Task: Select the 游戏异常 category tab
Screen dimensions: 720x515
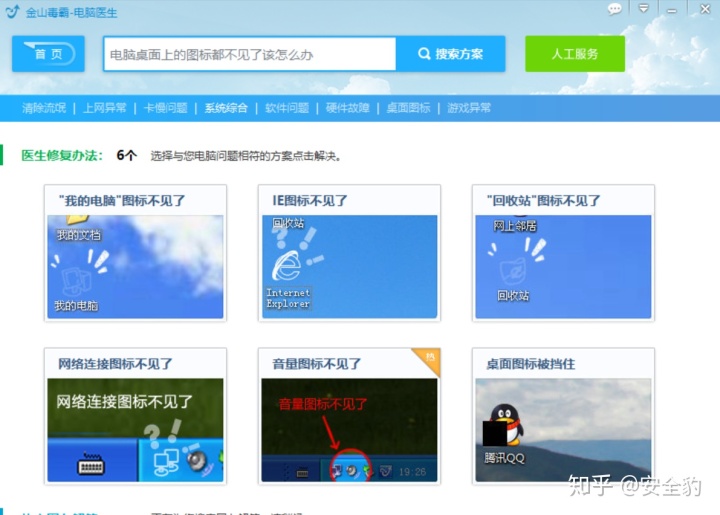Action: 469,108
